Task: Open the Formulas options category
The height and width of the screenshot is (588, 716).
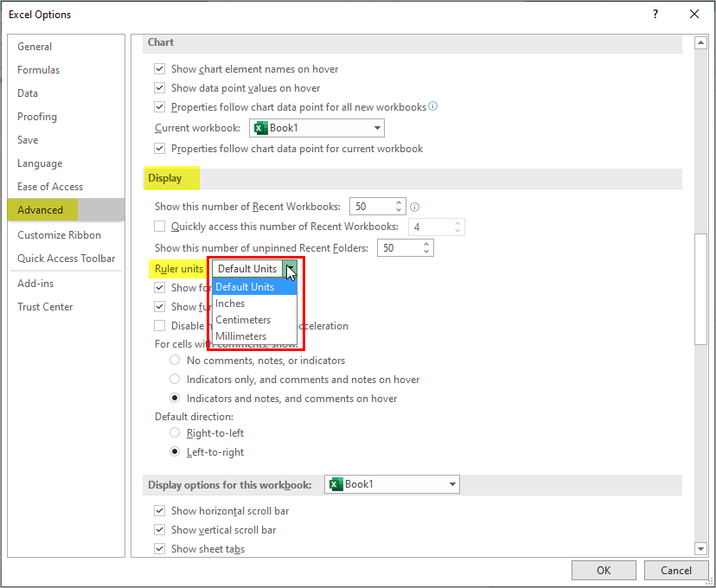Action: 67,70
